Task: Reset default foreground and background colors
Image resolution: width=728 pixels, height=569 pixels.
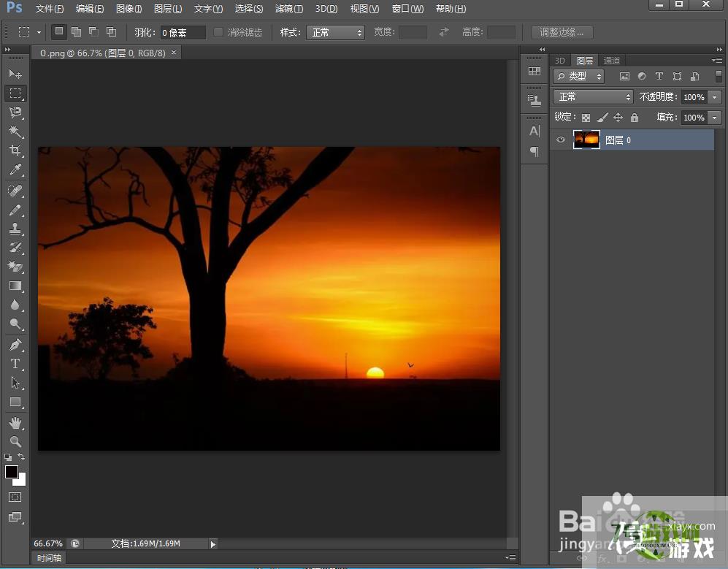Action: [8, 457]
